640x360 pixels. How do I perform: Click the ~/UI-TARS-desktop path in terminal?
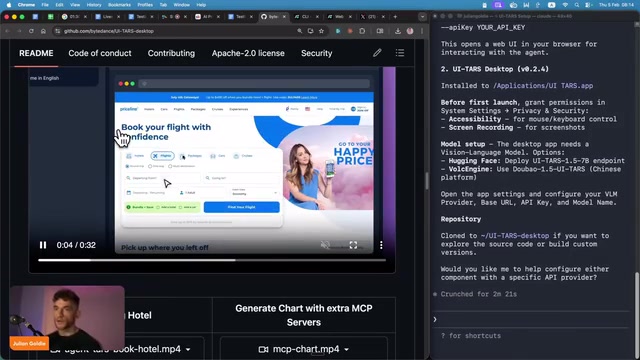(x=515, y=236)
